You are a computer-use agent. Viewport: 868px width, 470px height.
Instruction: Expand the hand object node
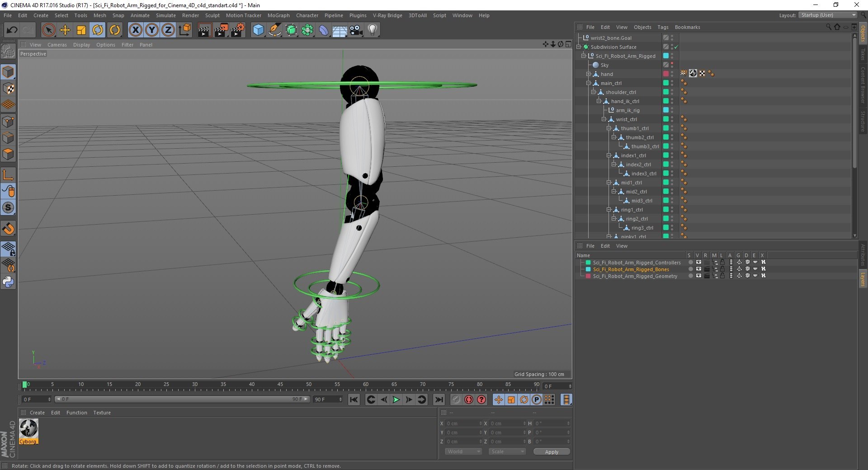pyautogui.click(x=588, y=74)
